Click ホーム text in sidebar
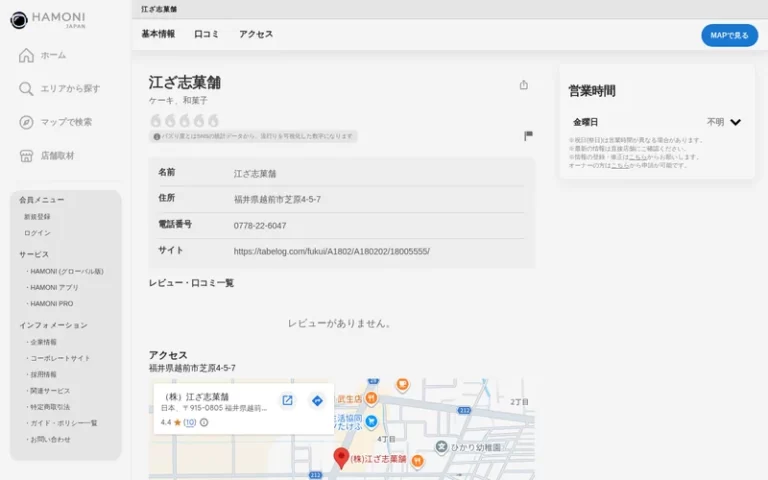 point(53,55)
